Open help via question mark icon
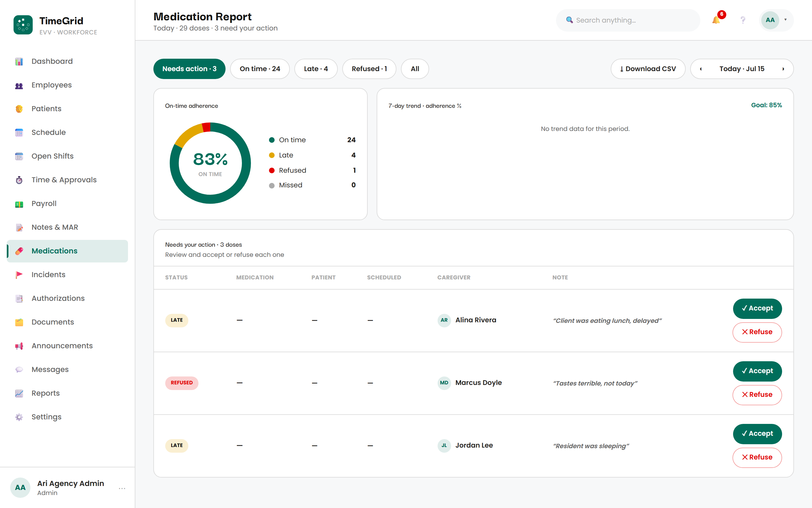This screenshot has height=508, width=812. pyautogui.click(x=743, y=20)
